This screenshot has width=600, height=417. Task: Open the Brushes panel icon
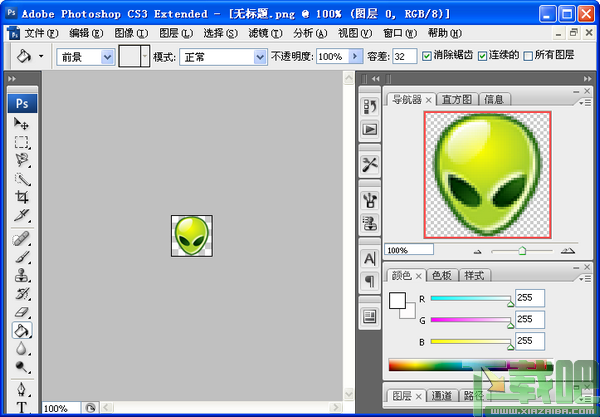(370, 200)
